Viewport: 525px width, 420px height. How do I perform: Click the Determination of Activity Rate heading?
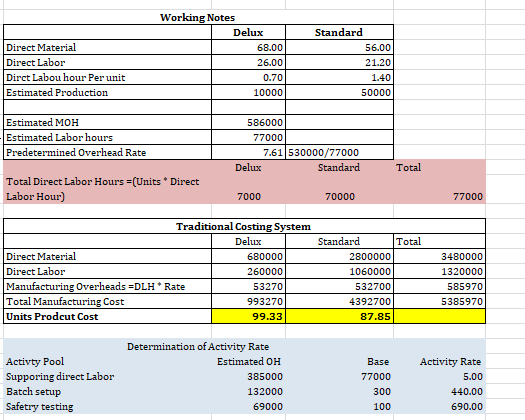click(x=198, y=347)
